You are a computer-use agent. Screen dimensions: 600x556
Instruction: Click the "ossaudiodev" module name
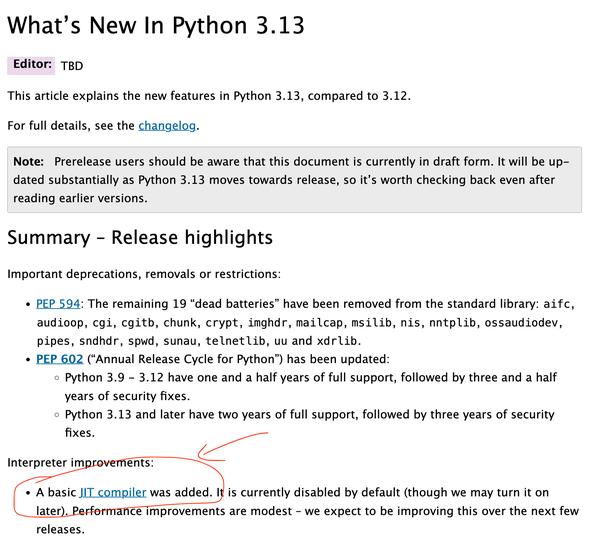[521, 323]
